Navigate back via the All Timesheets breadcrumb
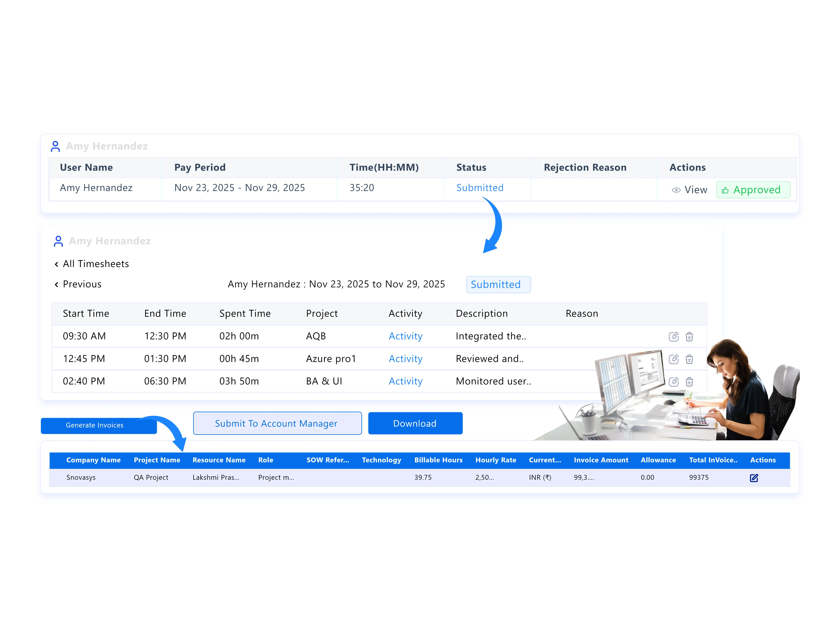840x628 pixels. [x=96, y=263]
